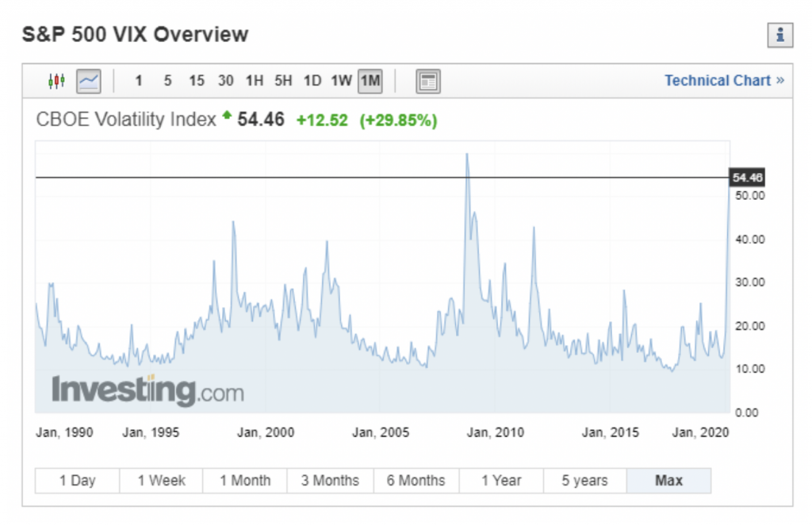Screen dimensions: 812x526
Task: Click the CBOE Volatility Index title
Action: click(126, 120)
